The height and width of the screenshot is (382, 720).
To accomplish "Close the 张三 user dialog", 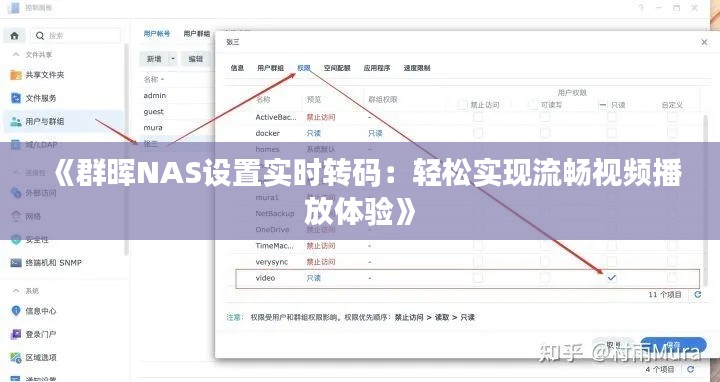I will pyautogui.click(x=704, y=42).
